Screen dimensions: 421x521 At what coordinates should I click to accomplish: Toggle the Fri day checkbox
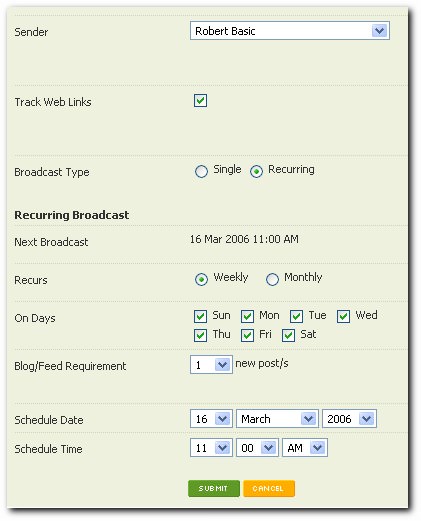247,335
